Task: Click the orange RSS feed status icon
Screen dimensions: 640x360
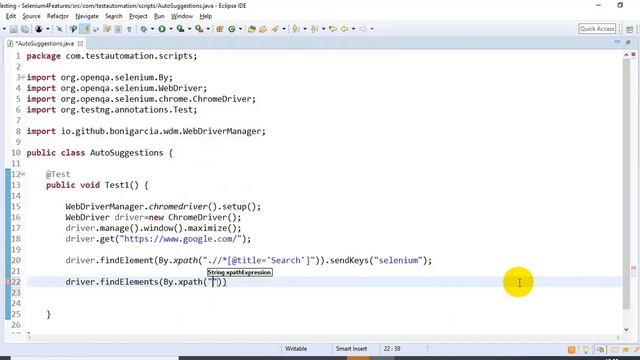Action: (571, 350)
